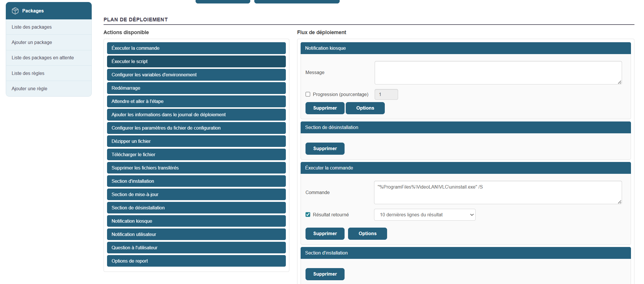Image resolution: width=644 pixels, height=284 pixels.
Task: Add Question à l'utilisateur action
Action: (196, 248)
